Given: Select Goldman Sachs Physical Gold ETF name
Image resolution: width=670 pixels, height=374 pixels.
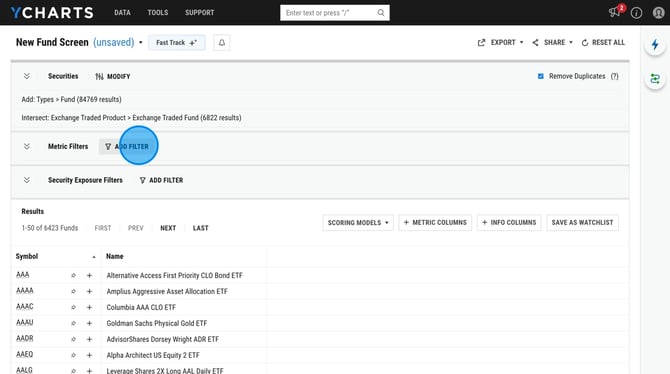Looking at the screenshot, I should coord(156,323).
